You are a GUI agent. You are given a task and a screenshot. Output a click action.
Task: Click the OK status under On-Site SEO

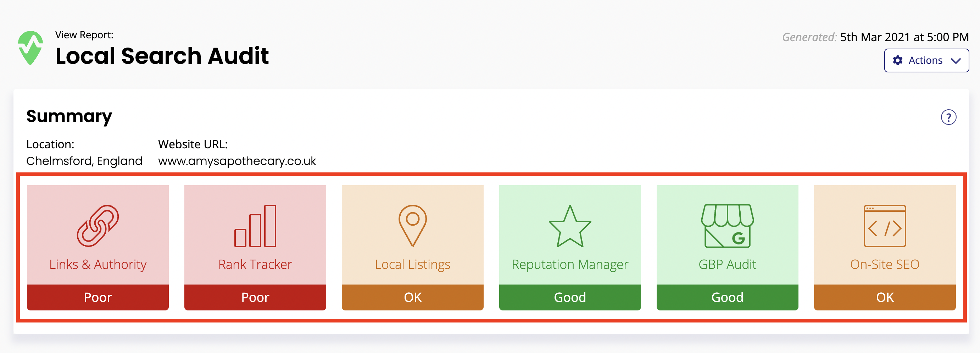coord(885,297)
